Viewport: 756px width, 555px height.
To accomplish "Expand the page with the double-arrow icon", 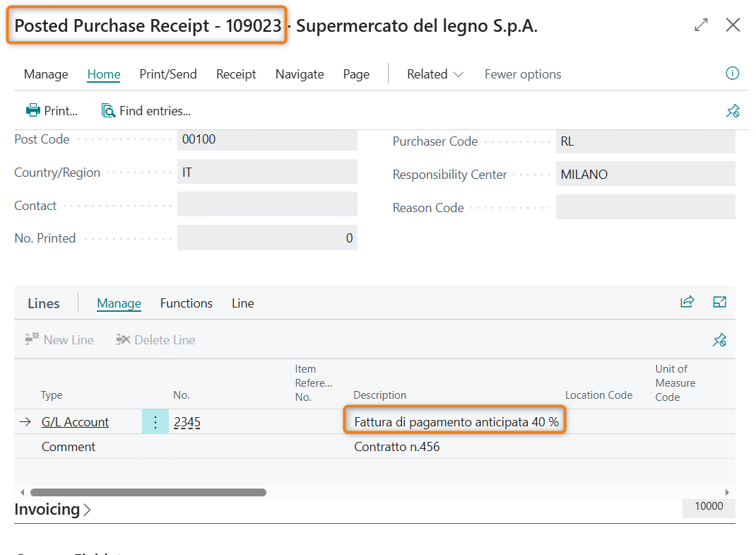I will point(701,25).
